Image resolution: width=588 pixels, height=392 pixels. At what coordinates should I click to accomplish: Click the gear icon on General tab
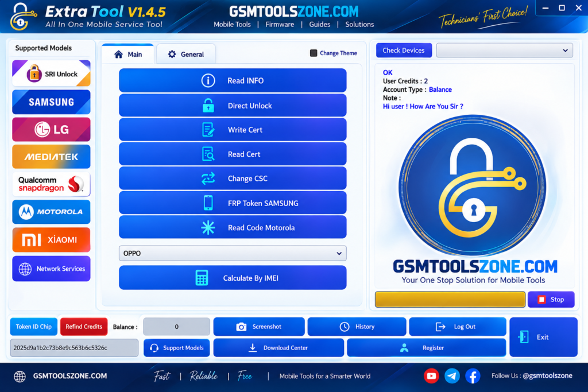pyautogui.click(x=172, y=55)
